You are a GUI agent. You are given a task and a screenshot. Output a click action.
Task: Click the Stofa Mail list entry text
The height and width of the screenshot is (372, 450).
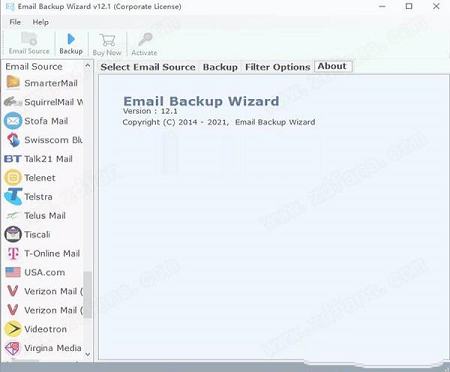[x=46, y=121]
